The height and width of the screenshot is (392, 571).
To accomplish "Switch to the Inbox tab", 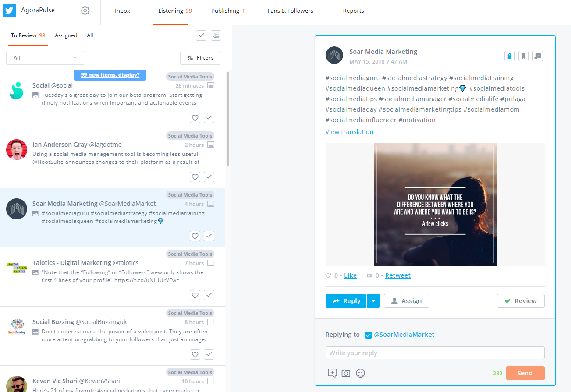I will point(122,11).
